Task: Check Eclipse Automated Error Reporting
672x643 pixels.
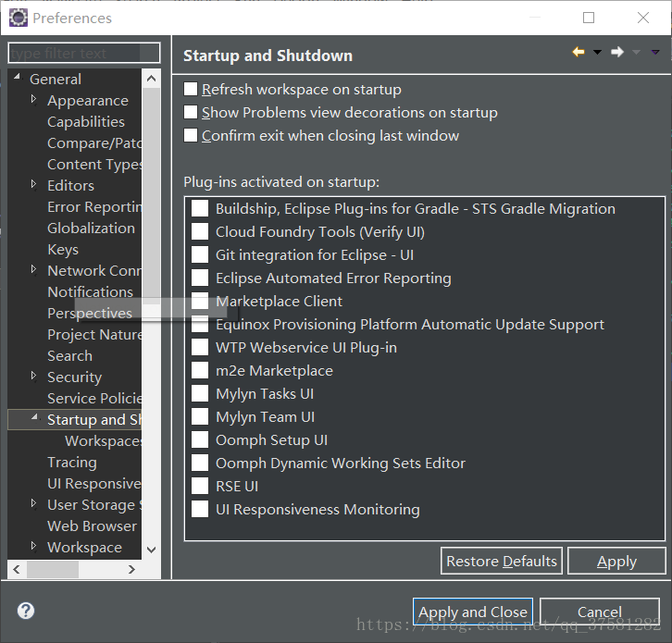Action: tap(200, 278)
